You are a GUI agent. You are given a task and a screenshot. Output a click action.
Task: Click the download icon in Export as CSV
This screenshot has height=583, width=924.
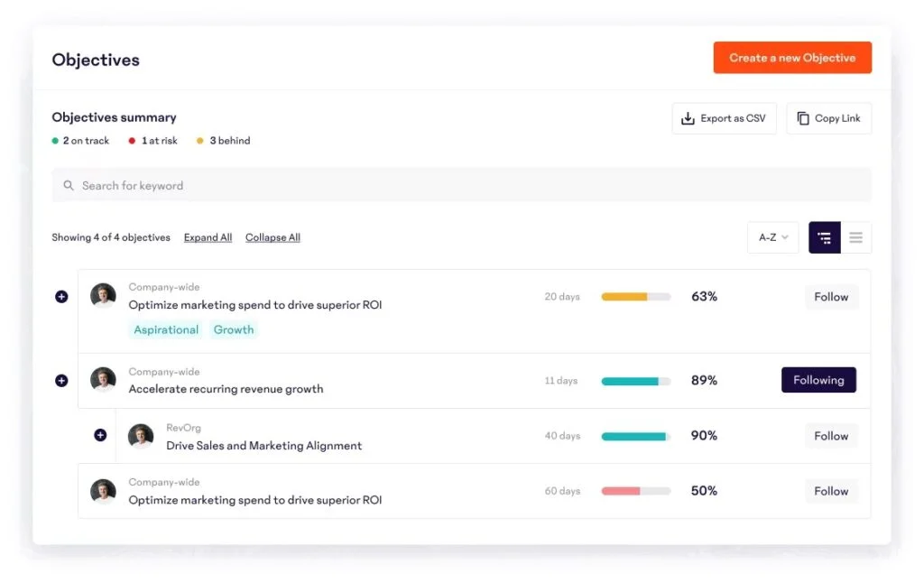(688, 118)
